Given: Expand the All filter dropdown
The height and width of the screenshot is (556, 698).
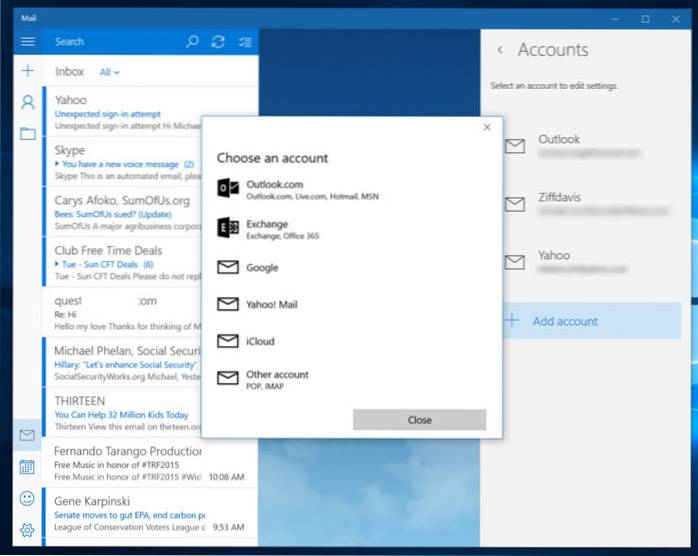Looking at the screenshot, I should [x=109, y=72].
